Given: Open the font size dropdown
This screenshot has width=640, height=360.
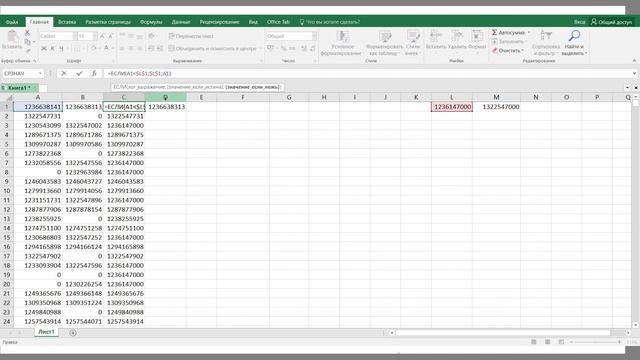Looking at the screenshot, I should pyautogui.click(x=95, y=36).
